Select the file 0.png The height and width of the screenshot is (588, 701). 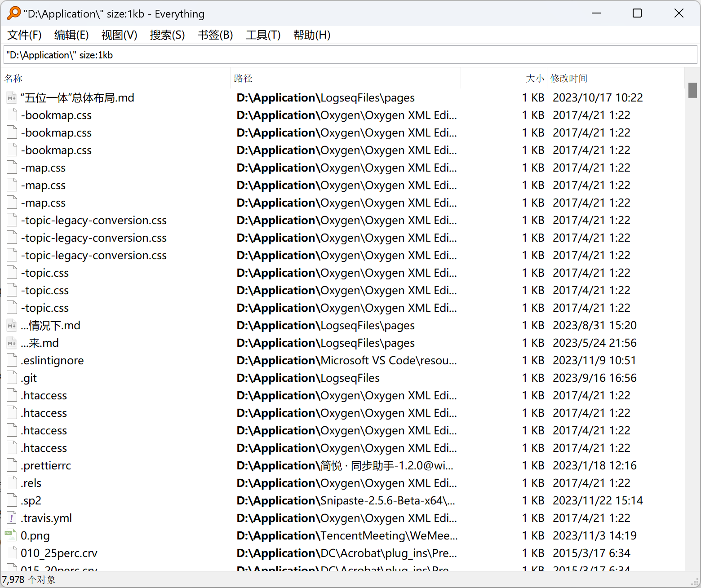pyautogui.click(x=35, y=536)
